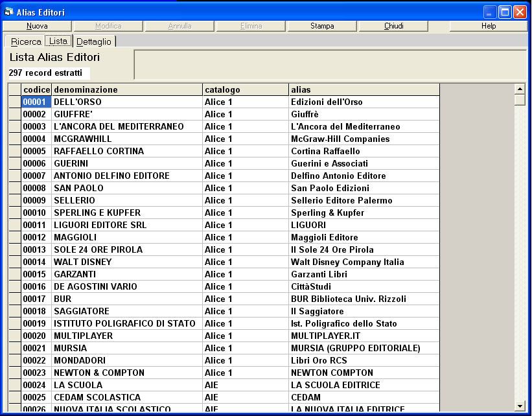This screenshot has width=532, height=416.
Task: Click the CittàStudi alias cell
Action: click(x=364, y=286)
